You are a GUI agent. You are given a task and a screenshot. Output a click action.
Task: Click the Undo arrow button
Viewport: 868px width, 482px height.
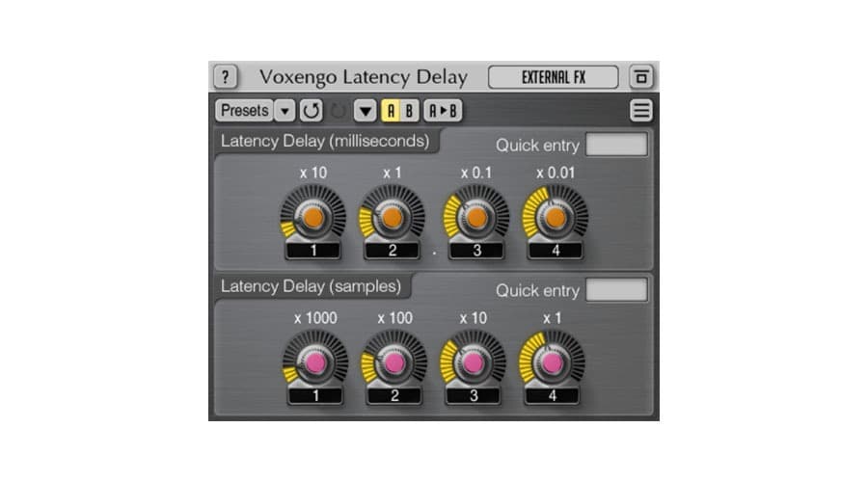[312, 111]
